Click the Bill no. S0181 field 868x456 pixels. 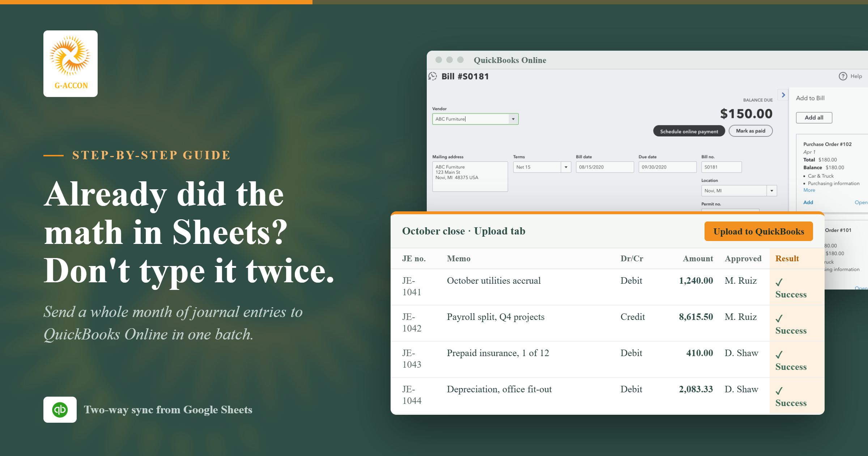[x=722, y=167]
